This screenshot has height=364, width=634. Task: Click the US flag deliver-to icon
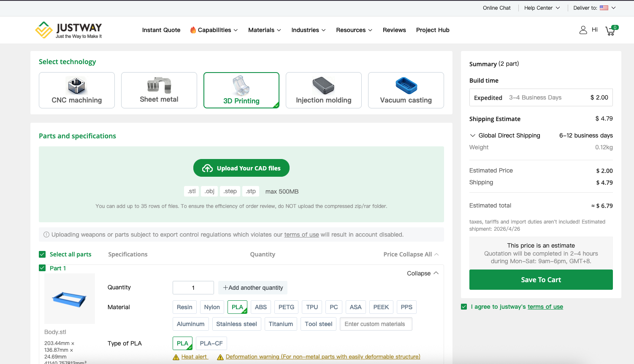click(x=604, y=8)
